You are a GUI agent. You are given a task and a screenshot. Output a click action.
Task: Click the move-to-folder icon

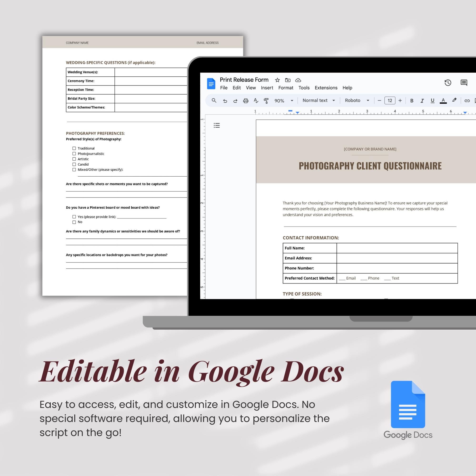click(288, 80)
